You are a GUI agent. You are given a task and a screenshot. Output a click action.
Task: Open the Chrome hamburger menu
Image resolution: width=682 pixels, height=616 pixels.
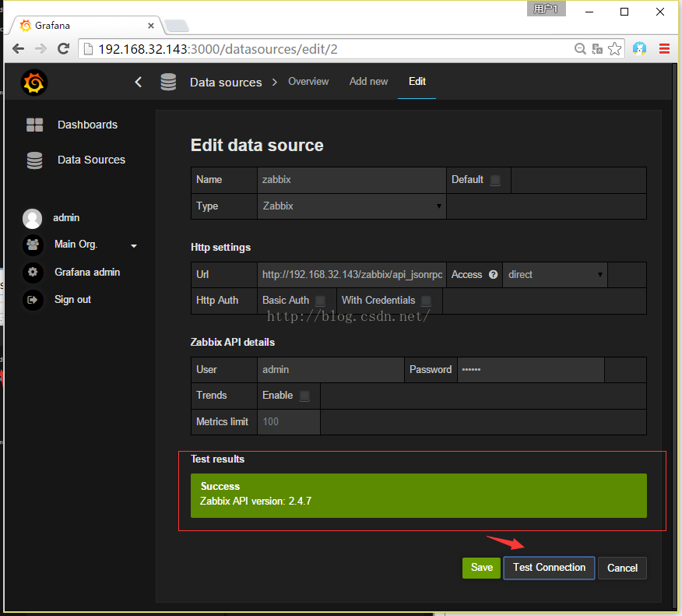pos(664,49)
